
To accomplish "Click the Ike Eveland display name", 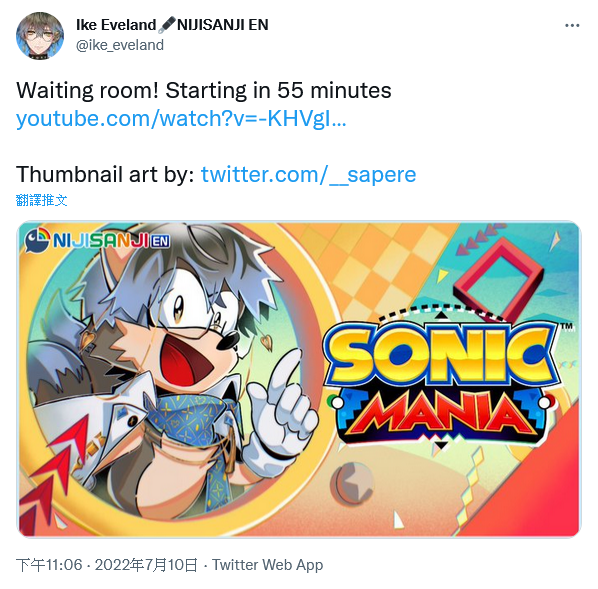I will pyautogui.click(x=116, y=25).
